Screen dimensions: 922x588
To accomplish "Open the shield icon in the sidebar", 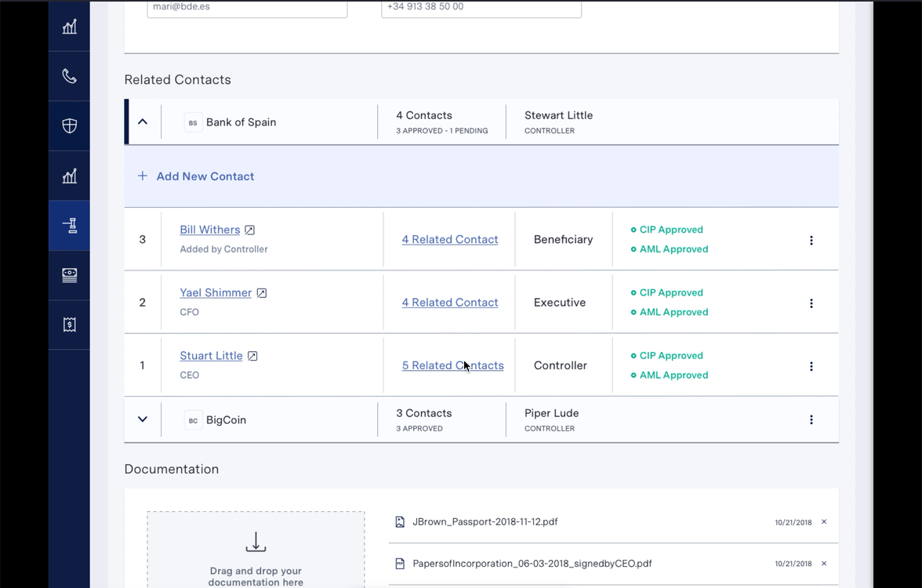I will [x=70, y=125].
